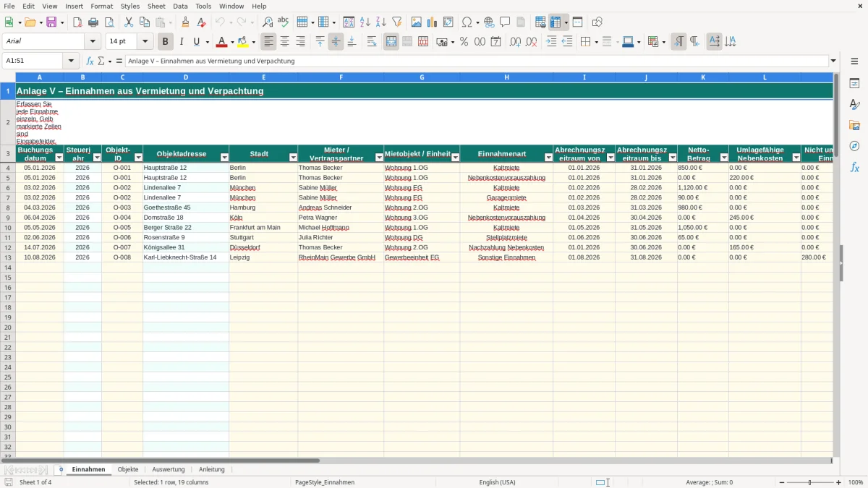The image size is (868, 488).
Task: Toggle Underline formatting
Action: coord(196,42)
